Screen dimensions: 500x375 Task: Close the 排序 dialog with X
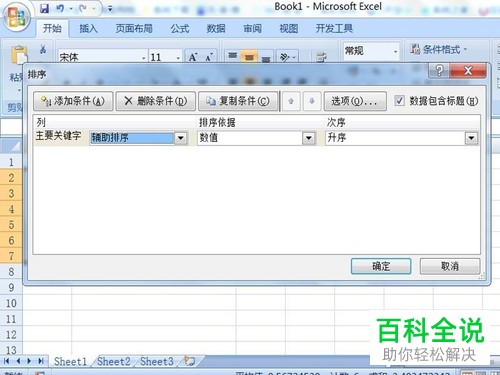tap(468, 70)
